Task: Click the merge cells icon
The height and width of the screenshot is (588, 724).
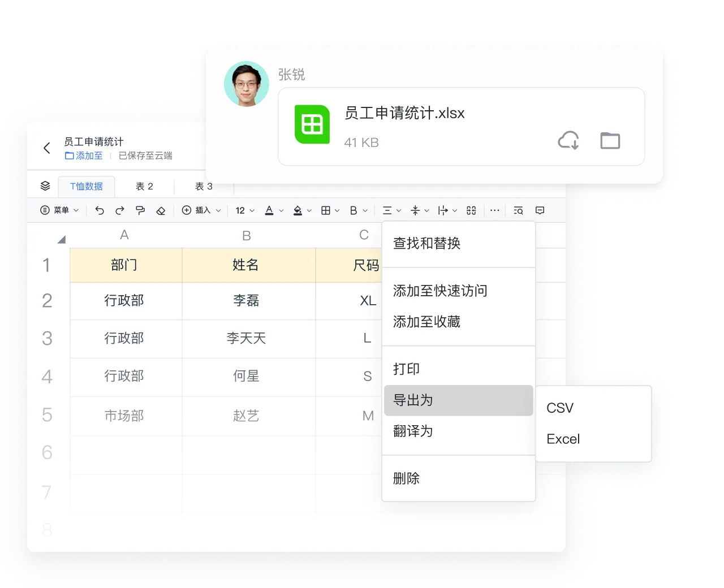Action: (471, 210)
